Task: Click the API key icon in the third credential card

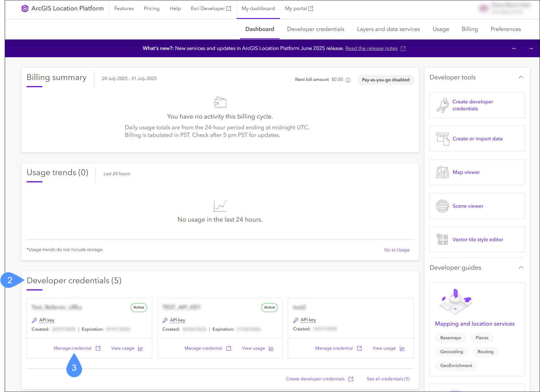Action: pos(296,320)
